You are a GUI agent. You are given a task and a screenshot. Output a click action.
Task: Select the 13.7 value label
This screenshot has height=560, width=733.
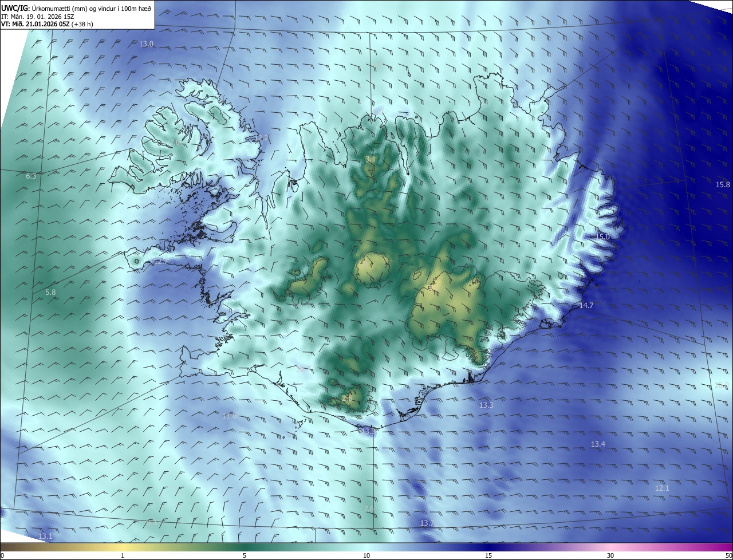point(427,524)
